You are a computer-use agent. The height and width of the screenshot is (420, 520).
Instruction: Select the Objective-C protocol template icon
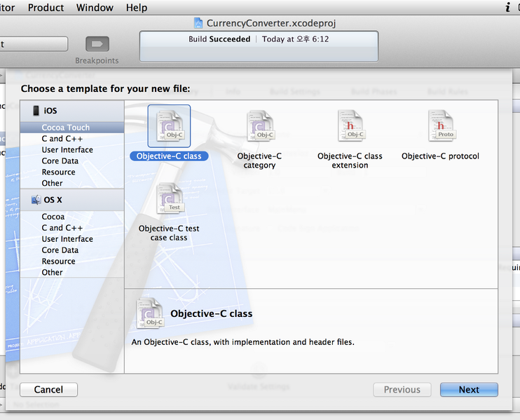(441, 127)
